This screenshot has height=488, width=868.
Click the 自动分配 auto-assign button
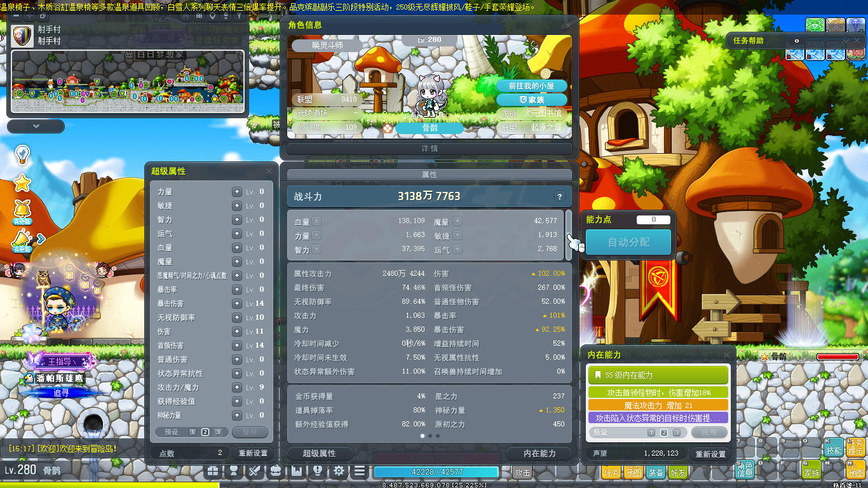click(628, 242)
